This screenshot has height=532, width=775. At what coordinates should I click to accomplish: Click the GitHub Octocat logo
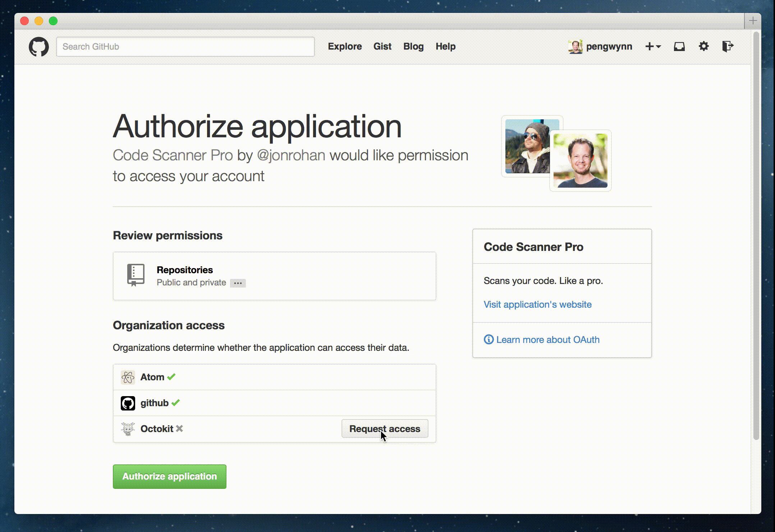pos(39,47)
